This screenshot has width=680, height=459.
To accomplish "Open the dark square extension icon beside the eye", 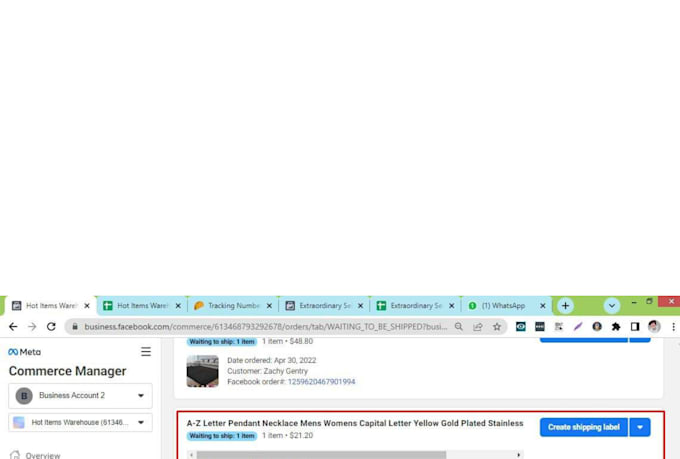I will (539, 327).
